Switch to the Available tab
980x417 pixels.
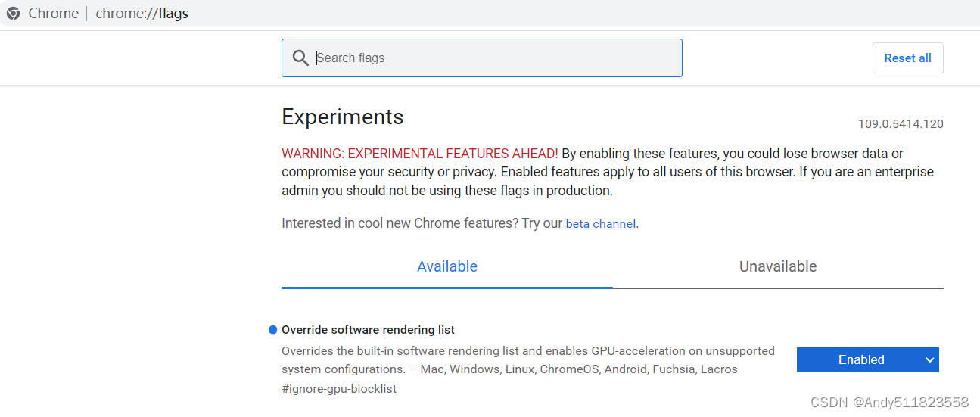[446, 266]
